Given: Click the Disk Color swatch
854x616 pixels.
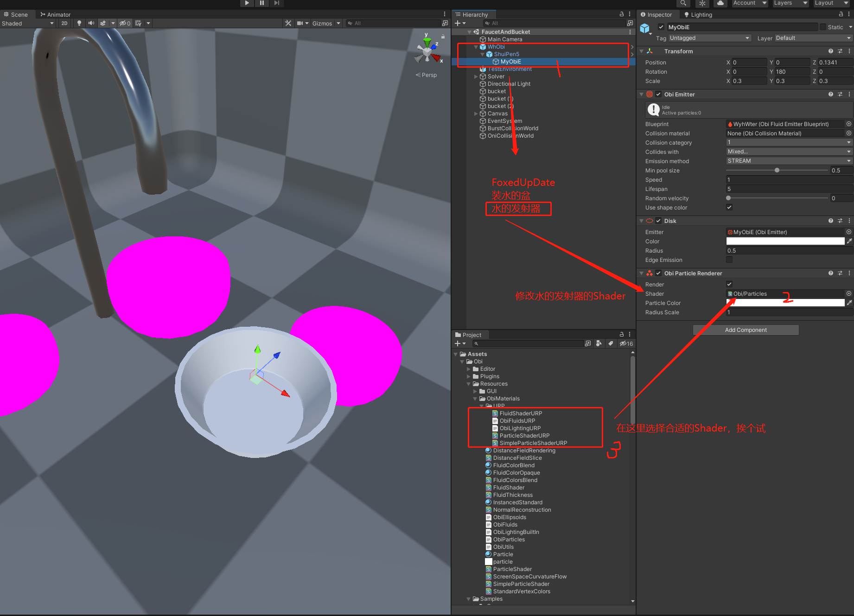Looking at the screenshot, I should click(785, 241).
